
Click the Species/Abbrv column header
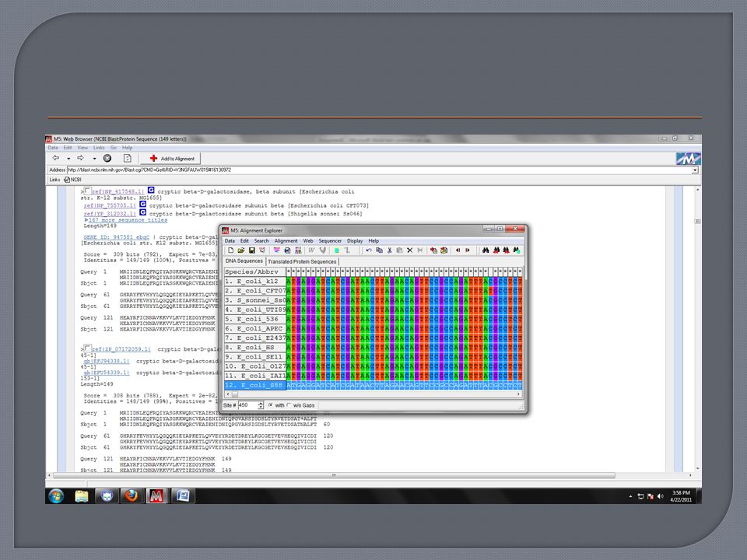point(255,272)
